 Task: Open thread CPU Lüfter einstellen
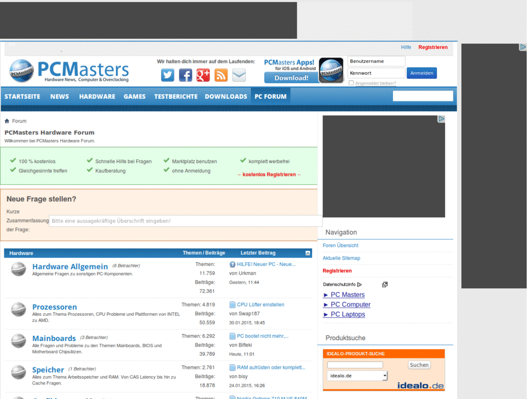(x=261, y=304)
